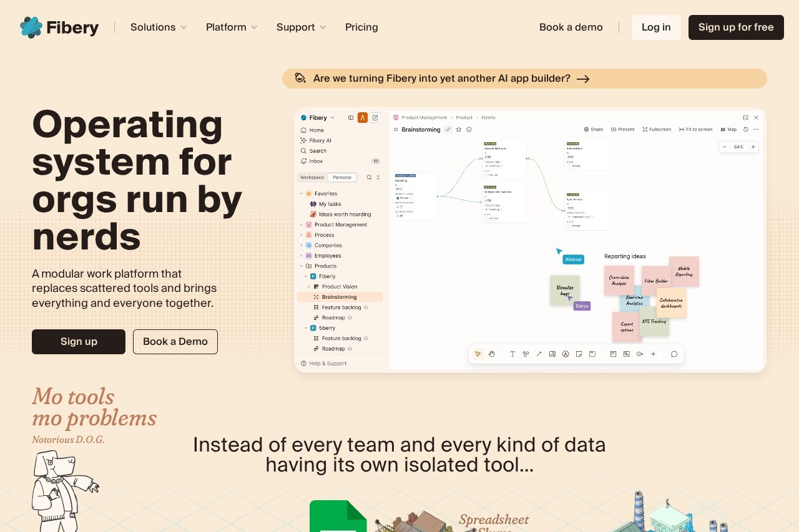
Task: Increase zoom with the plus button
Action: coord(753,147)
